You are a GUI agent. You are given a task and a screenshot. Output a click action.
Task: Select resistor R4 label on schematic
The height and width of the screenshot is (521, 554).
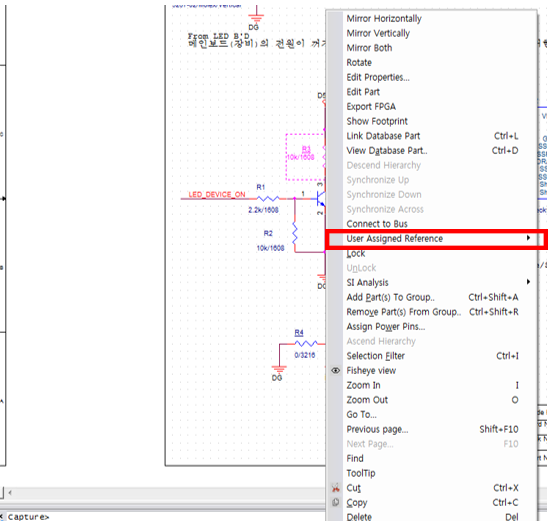(299, 333)
